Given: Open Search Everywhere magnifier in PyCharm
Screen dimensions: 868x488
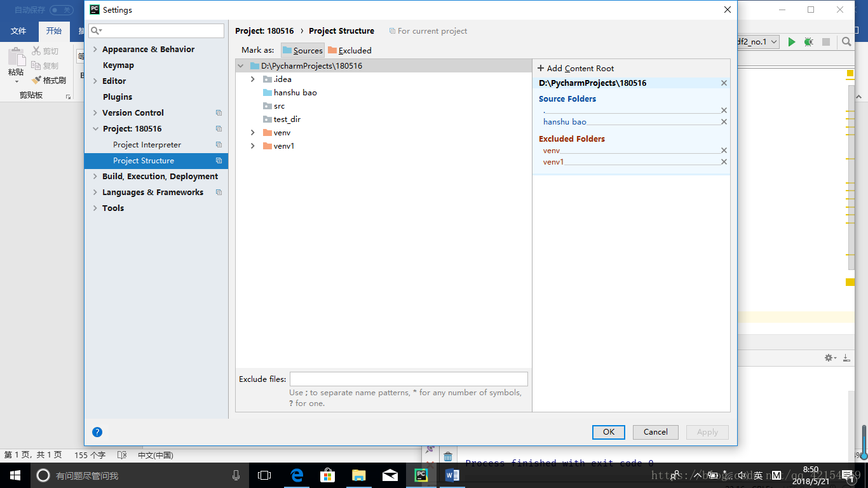Looking at the screenshot, I should (846, 42).
